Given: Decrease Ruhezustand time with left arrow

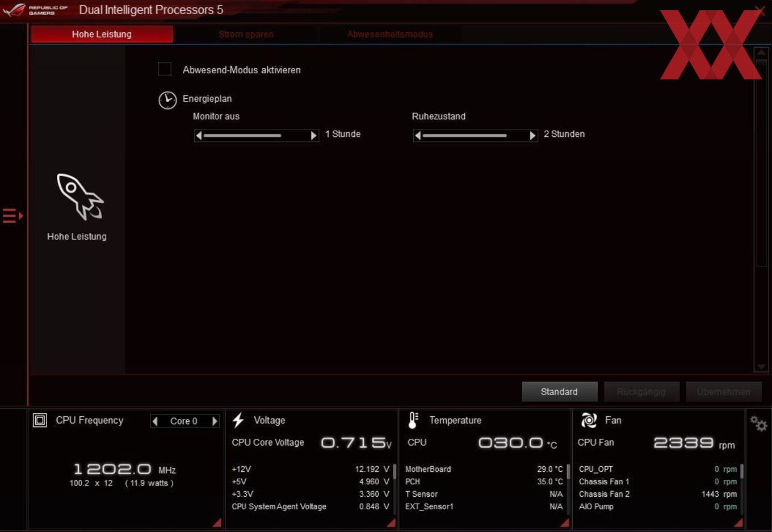Looking at the screenshot, I should (x=418, y=136).
